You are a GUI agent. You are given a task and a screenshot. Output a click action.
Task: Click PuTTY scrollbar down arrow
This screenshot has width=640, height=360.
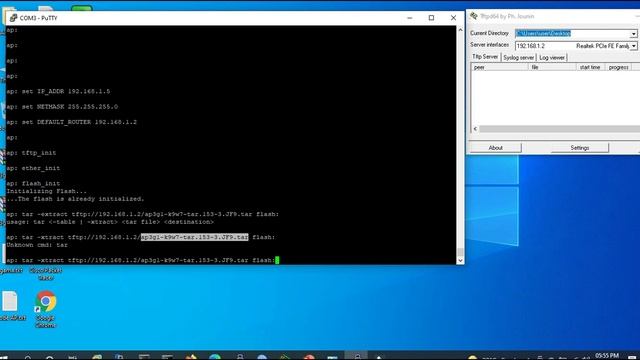click(x=460, y=260)
